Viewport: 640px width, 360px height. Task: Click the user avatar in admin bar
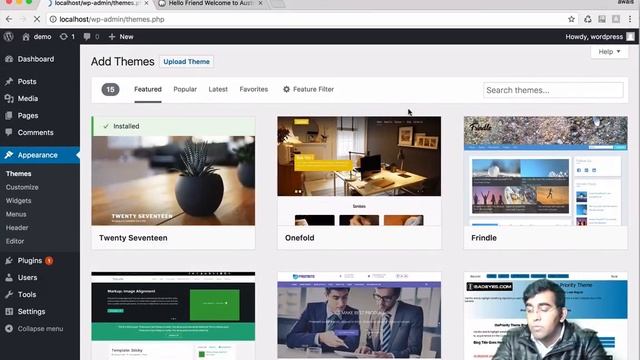pos(631,37)
